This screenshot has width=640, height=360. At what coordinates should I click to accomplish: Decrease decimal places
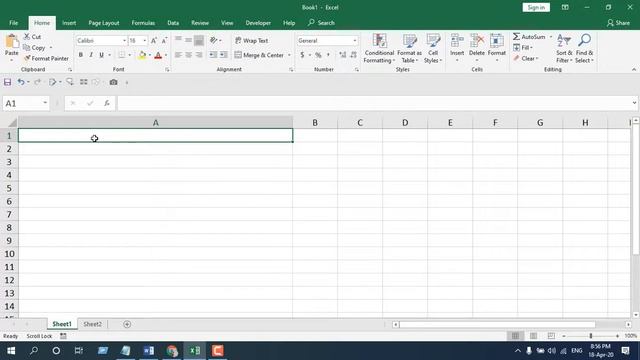[353, 55]
